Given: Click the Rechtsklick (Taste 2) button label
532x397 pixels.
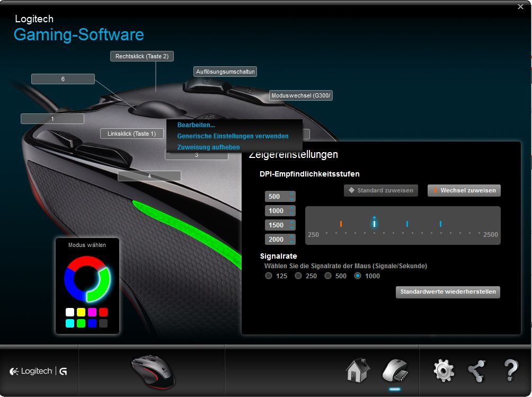Looking at the screenshot, I should (142, 56).
